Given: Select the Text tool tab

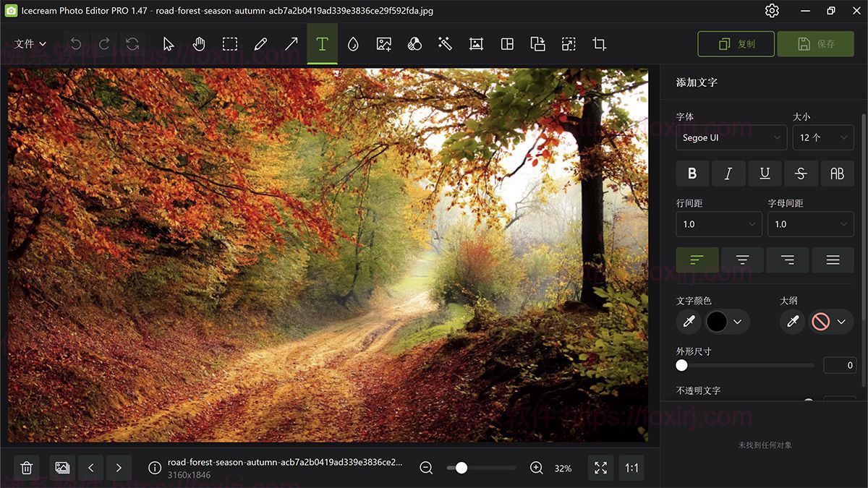Looking at the screenshot, I should click(322, 44).
